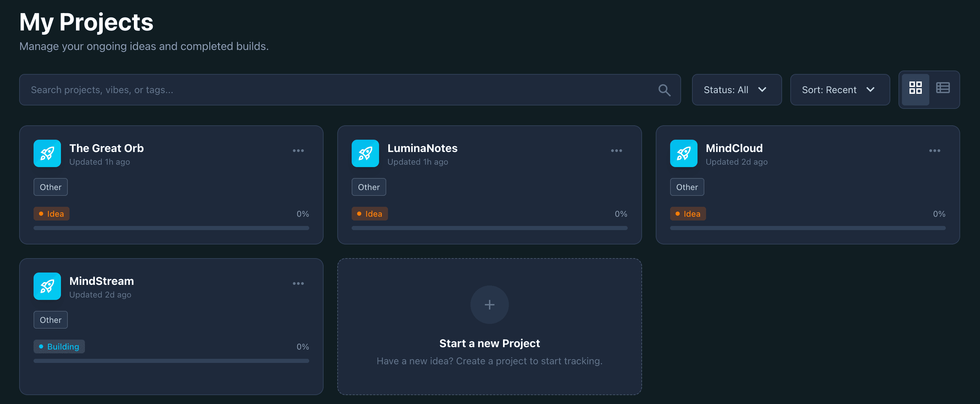Toggle the Building status badge on MindStream
Image resolution: width=980 pixels, height=404 pixels.
pyautogui.click(x=59, y=346)
